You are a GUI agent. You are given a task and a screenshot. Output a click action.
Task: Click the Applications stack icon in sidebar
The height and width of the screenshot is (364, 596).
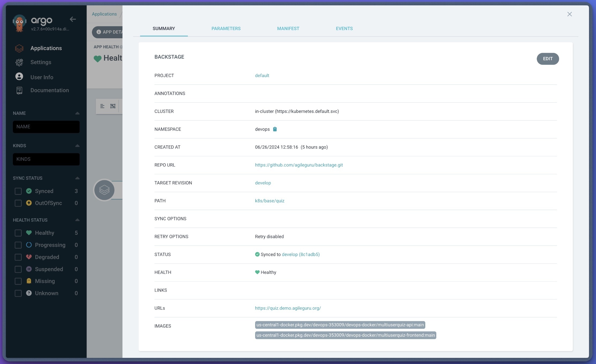19,48
